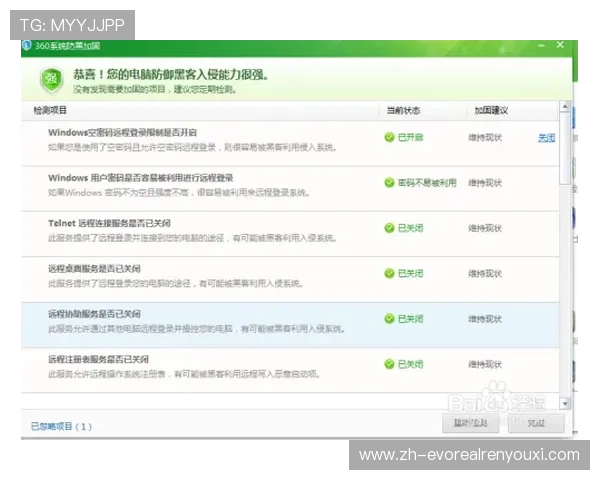Select row 远程桌面服务是否已关闭
The image size is (600, 480).
290,279
